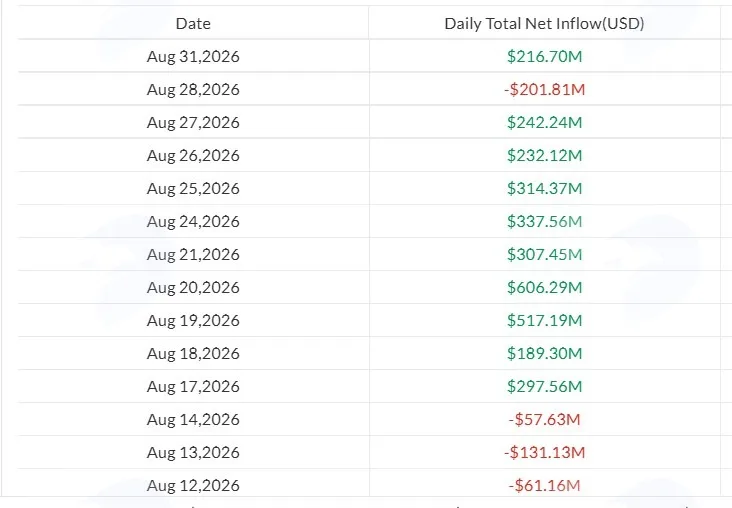The image size is (732, 508).
Task: Click the Date column header
Action: (193, 23)
